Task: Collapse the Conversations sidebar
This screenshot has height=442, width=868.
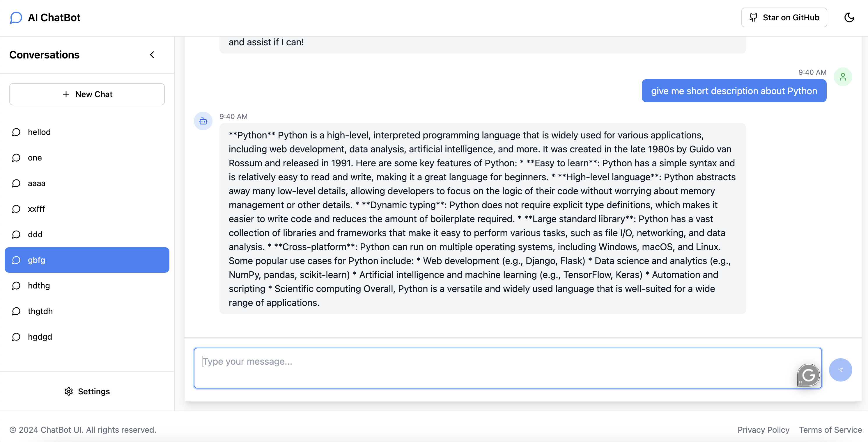Action: tap(152, 55)
